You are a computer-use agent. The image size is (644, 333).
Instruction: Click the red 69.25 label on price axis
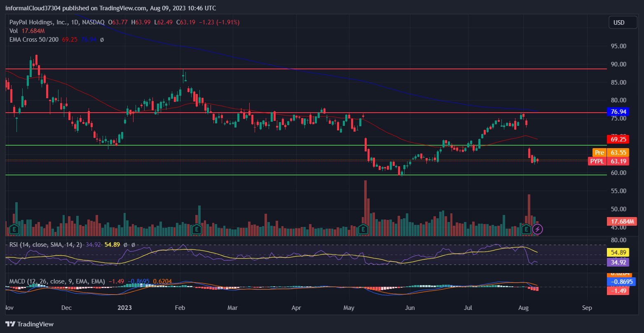pos(618,139)
